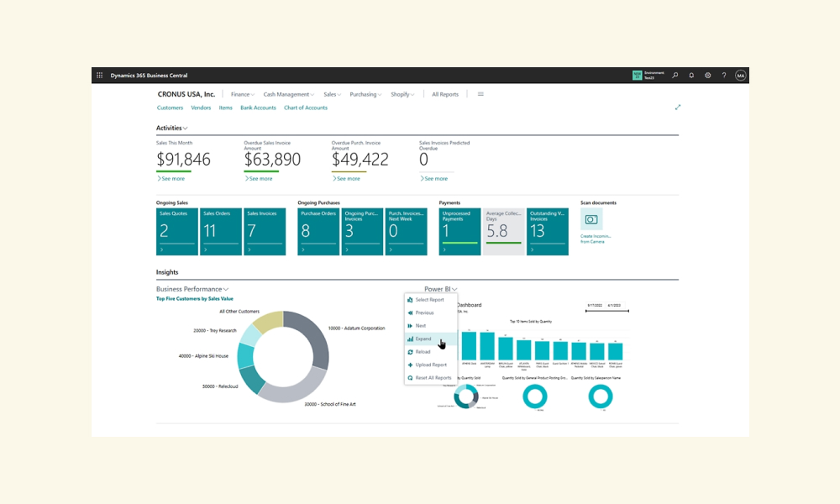Click the 10000 - Adatum Corporation label
The height and width of the screenshot is (504, 840).
tap(356, 328)
